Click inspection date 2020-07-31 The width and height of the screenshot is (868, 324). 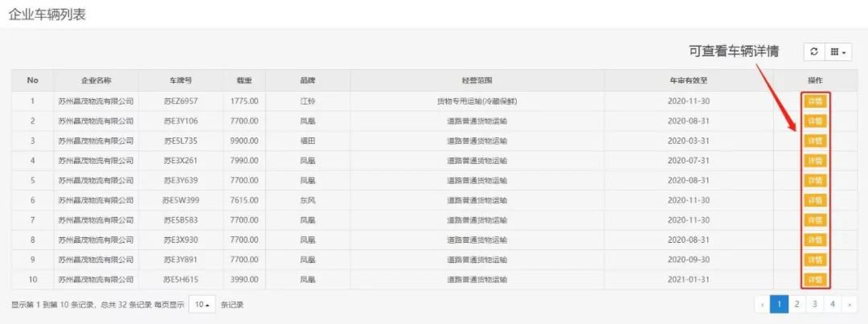click(x=689, y=161)
